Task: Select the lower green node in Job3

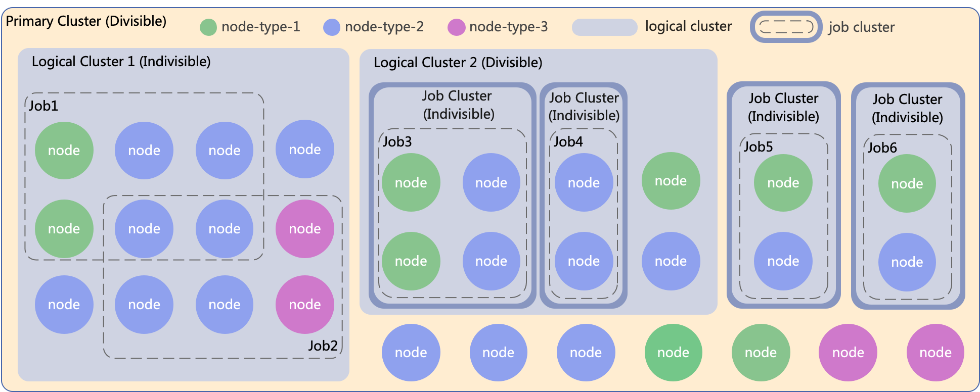Action: [411, 261]
